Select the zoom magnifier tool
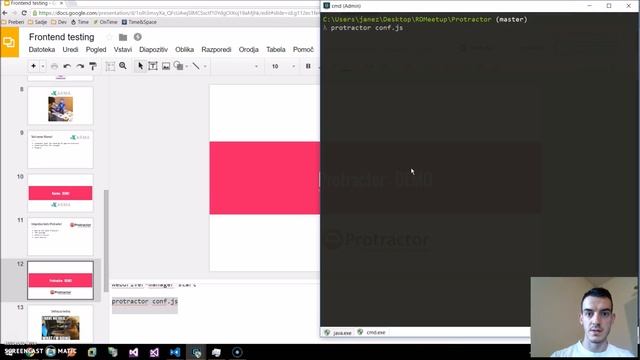Screen dimensions: 640x360 tap(123, 66)
